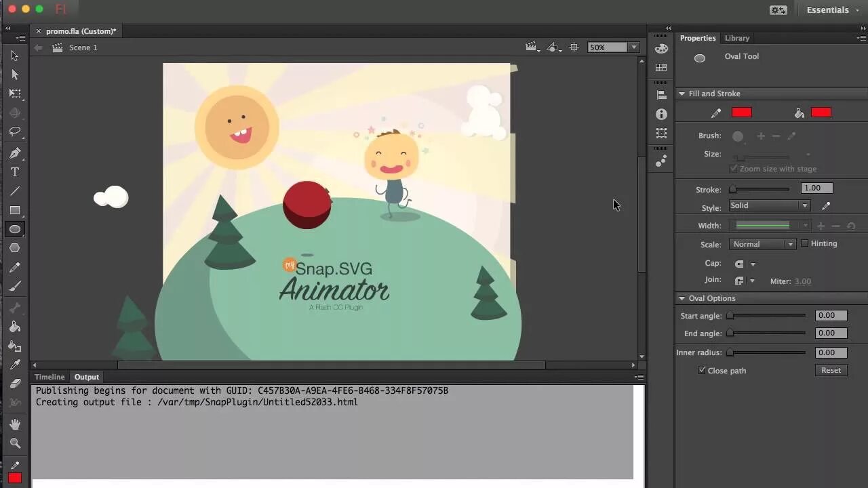Click the Inner radius slider
Image resolution: width=868 pixels, height=488 pixels.
(766, 352)
